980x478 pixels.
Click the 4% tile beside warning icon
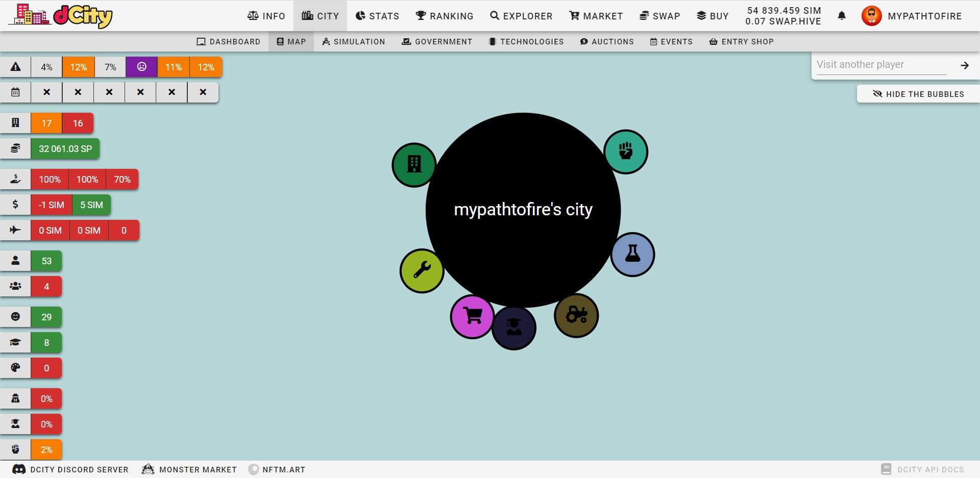[x=46, y=67]
